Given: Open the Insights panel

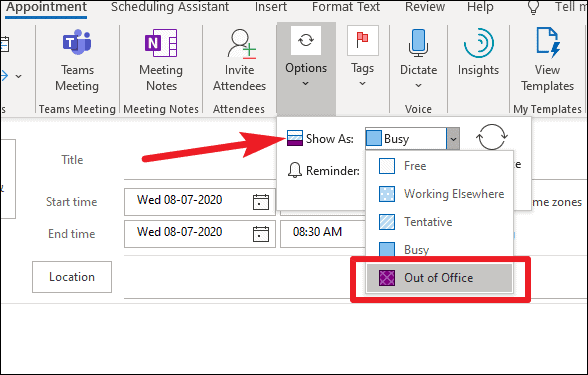Looking at the screenshot, I should 478,43.
